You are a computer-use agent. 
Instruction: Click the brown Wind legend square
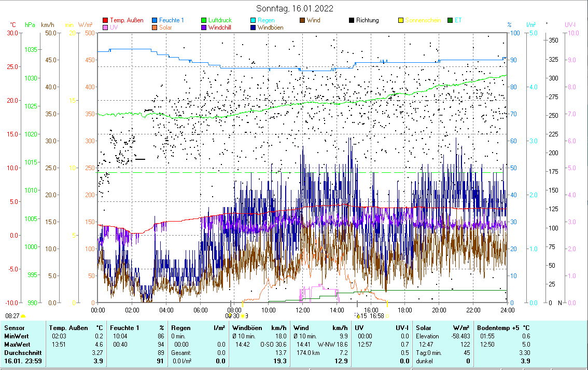[302, 21]
